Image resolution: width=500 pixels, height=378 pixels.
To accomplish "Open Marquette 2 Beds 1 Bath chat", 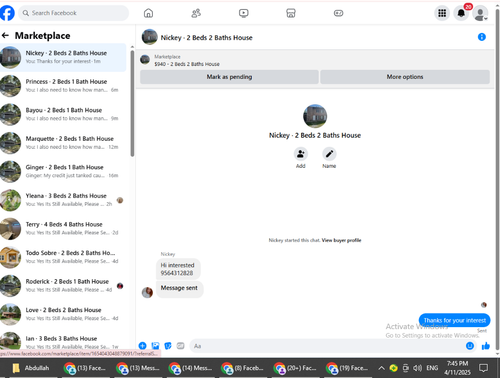I will (x=63, y=143).
